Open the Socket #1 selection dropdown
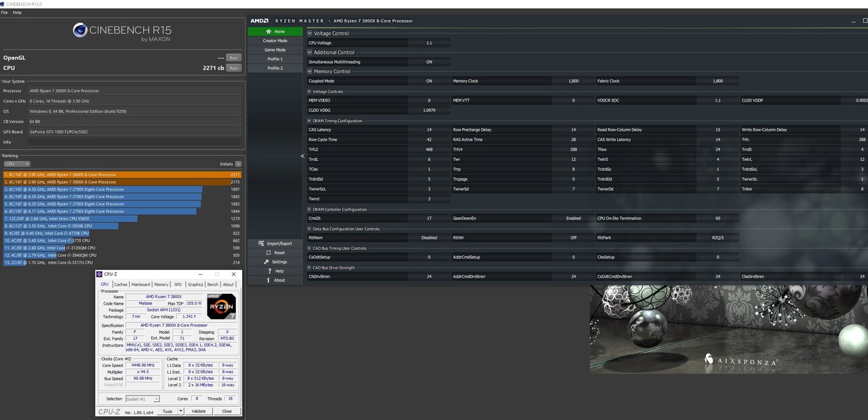This screenshot has width=868, height=420. tap(142, 399)
